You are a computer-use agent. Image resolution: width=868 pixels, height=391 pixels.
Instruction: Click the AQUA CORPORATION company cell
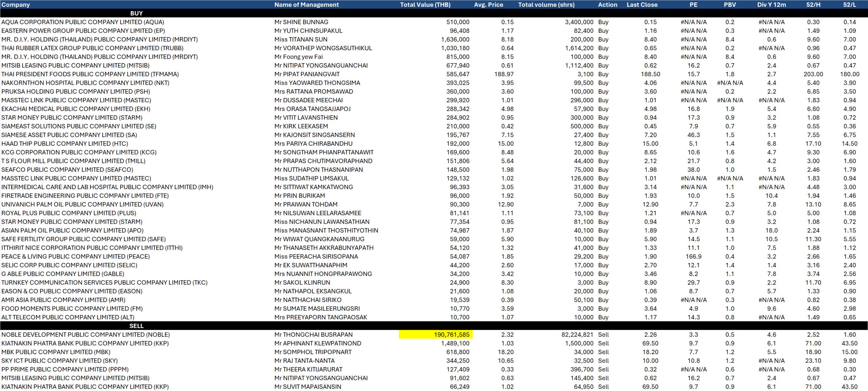(83, 22)
